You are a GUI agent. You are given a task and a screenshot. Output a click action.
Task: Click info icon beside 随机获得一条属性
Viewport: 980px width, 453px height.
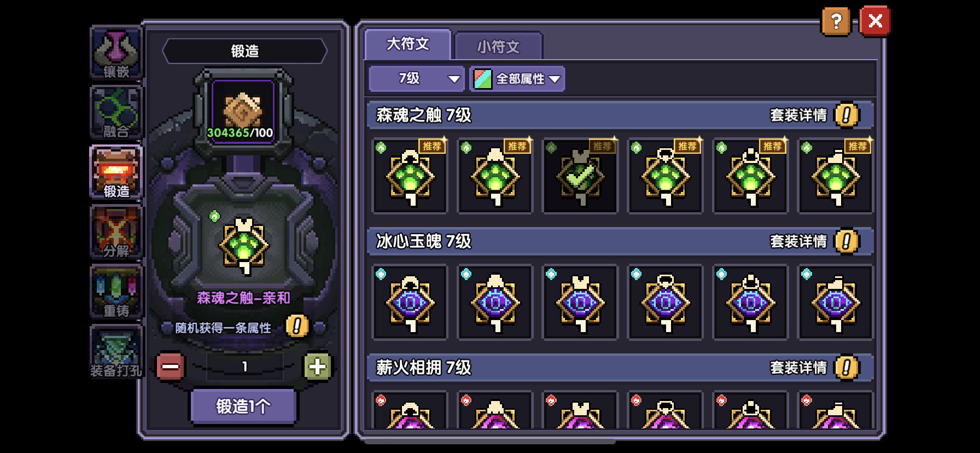[x=297, y=327]
